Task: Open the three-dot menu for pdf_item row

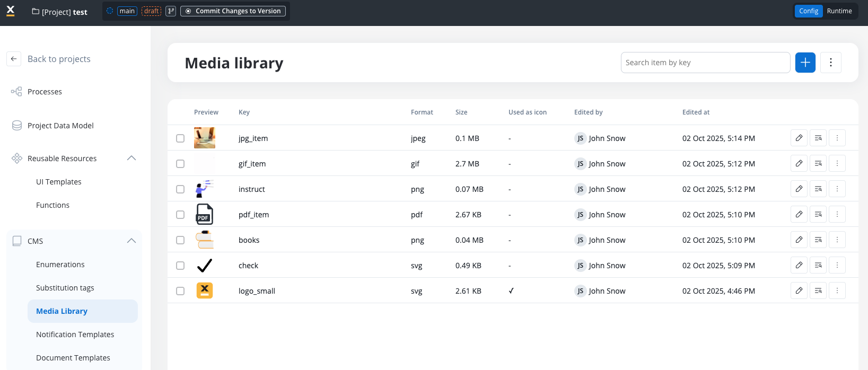Action: click(x=837, y=214)
